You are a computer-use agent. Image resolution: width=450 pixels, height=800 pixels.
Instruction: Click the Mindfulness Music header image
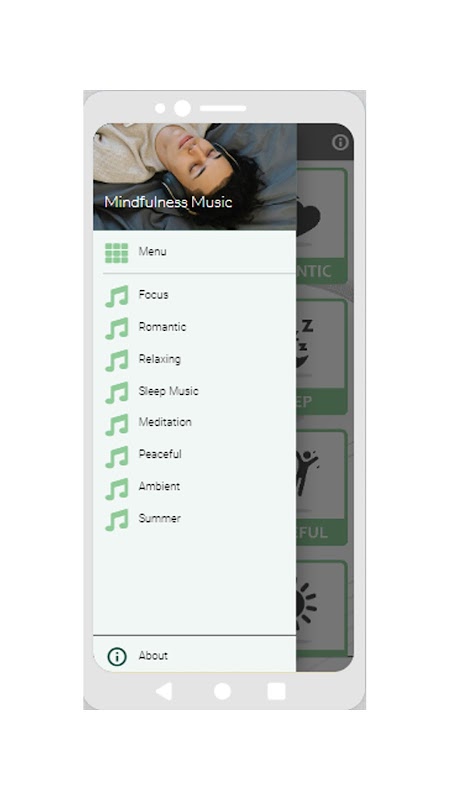coord(194,177)
